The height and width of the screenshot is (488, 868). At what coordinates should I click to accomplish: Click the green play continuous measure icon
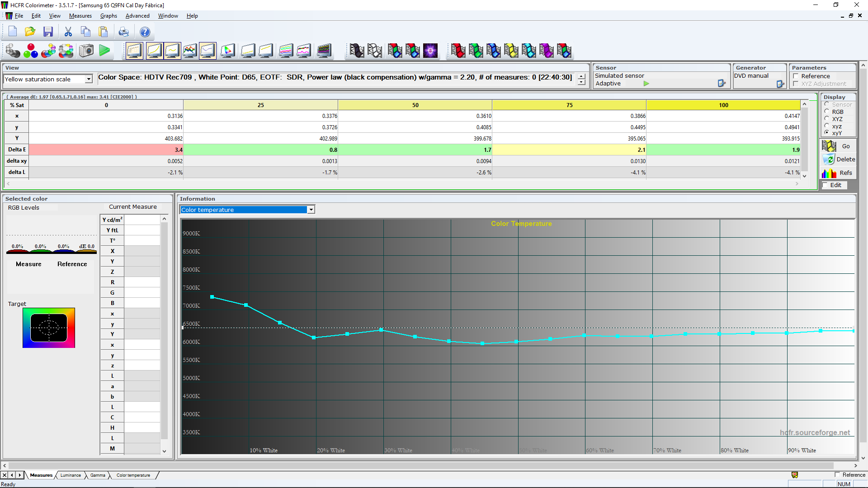click(x=104, y=51)
